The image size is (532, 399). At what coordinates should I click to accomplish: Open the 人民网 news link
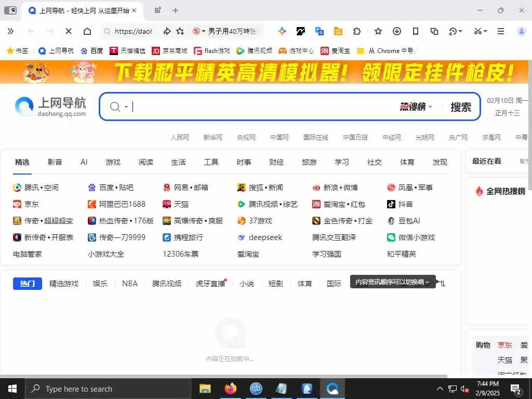point(179,137)
